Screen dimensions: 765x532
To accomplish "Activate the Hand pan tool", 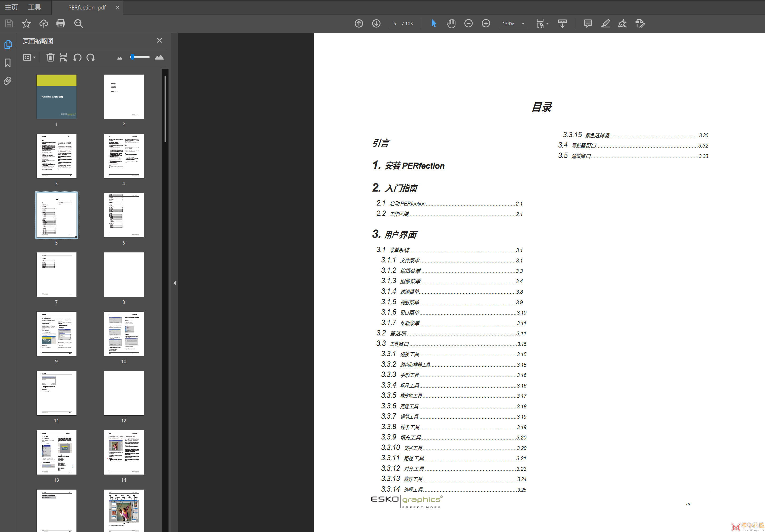I will click(x=451, y=24).
